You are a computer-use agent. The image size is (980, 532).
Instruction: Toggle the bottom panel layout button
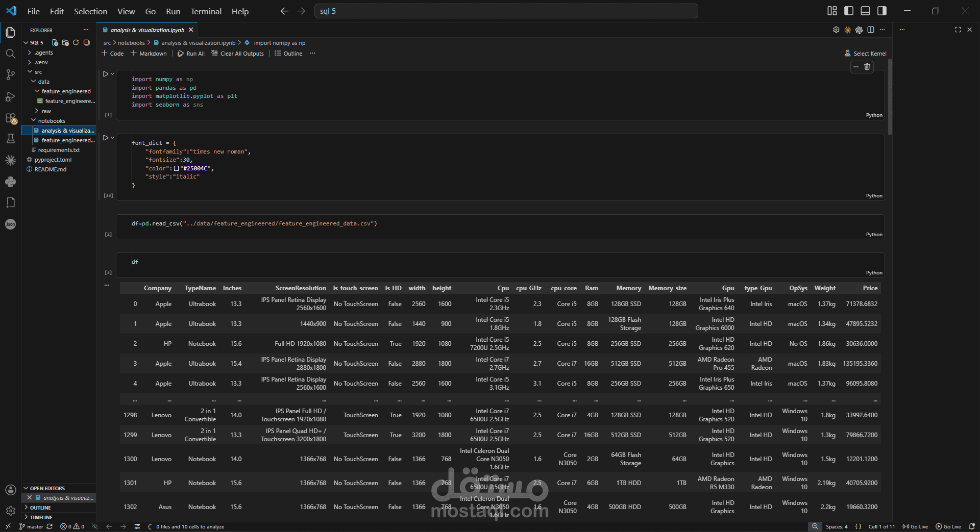pyautogui.click(x=865, y=11)
